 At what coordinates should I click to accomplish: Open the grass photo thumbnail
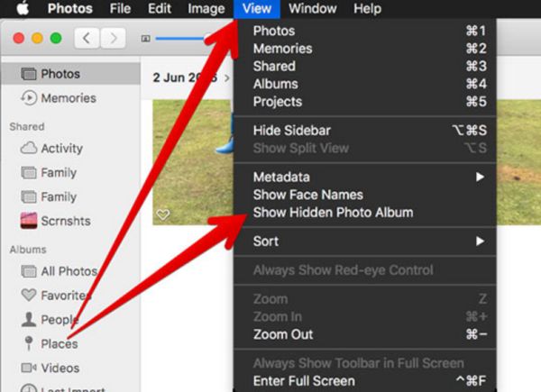(192, 162)
